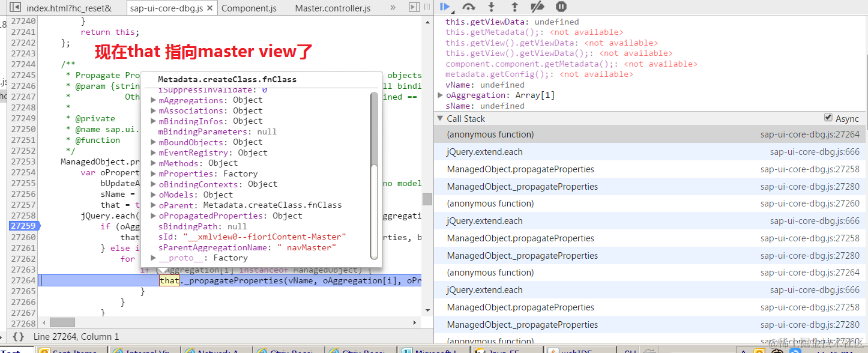The image size is (868, 353).
Task: Click the 'Line 27264, Column 1' status text
Action: pyautogui.click(x=76, y=337)
